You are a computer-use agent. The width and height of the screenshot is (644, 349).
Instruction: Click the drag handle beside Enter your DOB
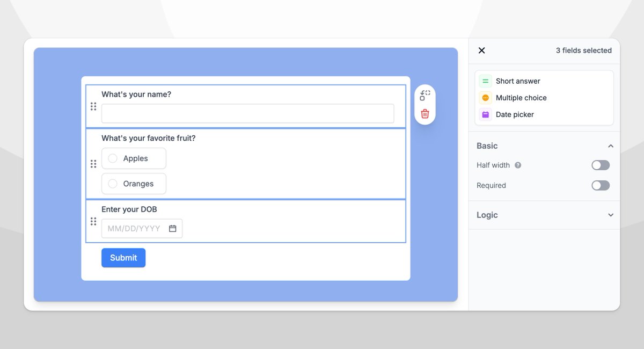tap(93, 221)
